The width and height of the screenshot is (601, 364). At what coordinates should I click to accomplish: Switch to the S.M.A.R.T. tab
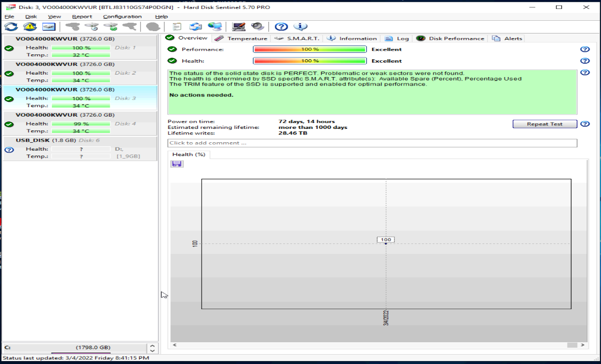[x=298, y=39]
